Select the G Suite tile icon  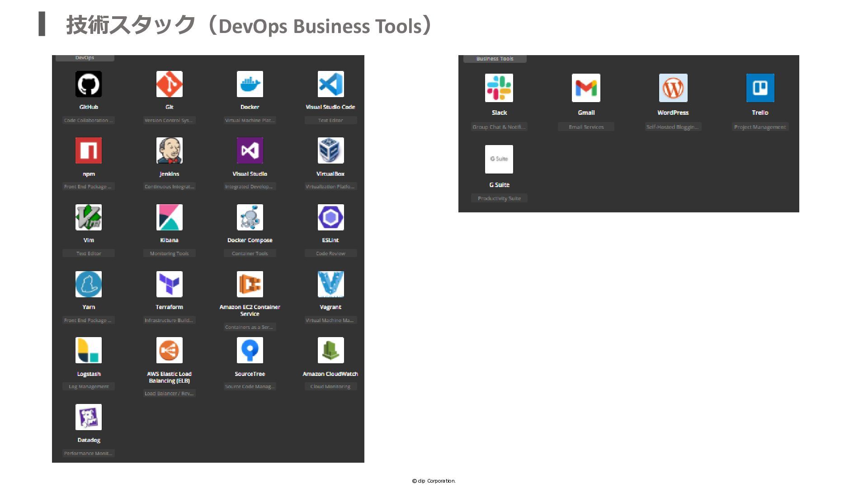(499, 159)
